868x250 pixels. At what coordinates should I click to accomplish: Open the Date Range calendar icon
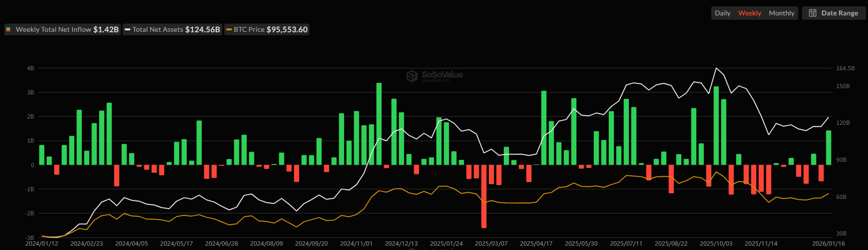click(x=813, y=13)
